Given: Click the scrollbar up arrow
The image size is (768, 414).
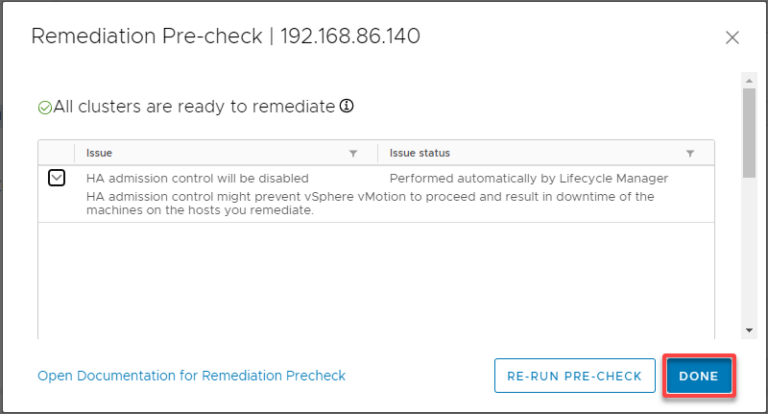Looking at the screenshot, I should pyautogui.click(x=748, y=78).
